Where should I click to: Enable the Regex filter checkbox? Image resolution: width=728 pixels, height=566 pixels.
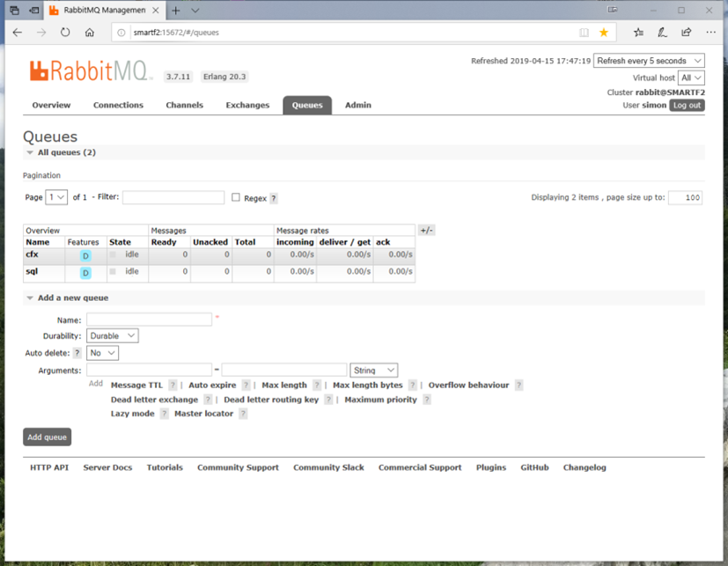point(236,197)
